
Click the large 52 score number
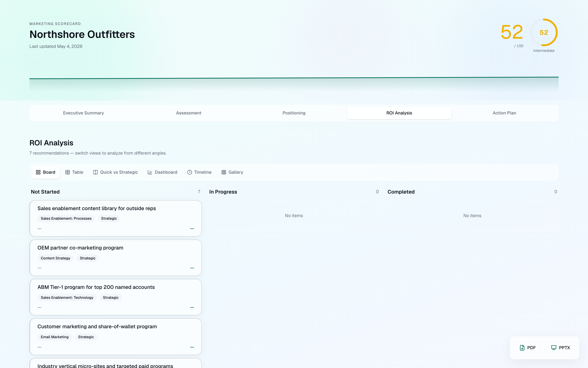(x=512, y=32)
